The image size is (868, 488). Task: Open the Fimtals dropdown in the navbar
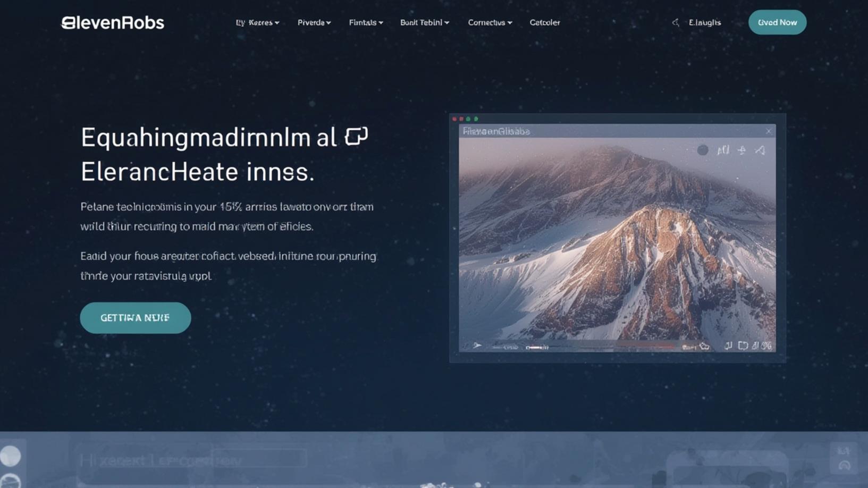(x=366, y=23)
